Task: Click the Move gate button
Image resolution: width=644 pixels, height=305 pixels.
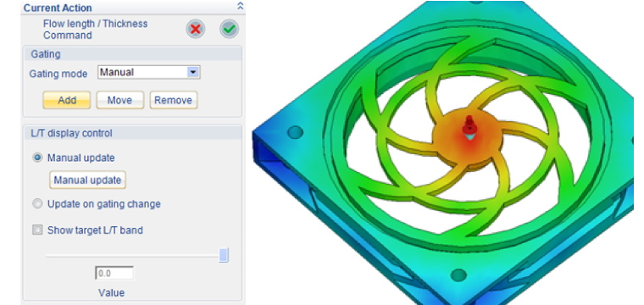Action: (x=120, y=100)
